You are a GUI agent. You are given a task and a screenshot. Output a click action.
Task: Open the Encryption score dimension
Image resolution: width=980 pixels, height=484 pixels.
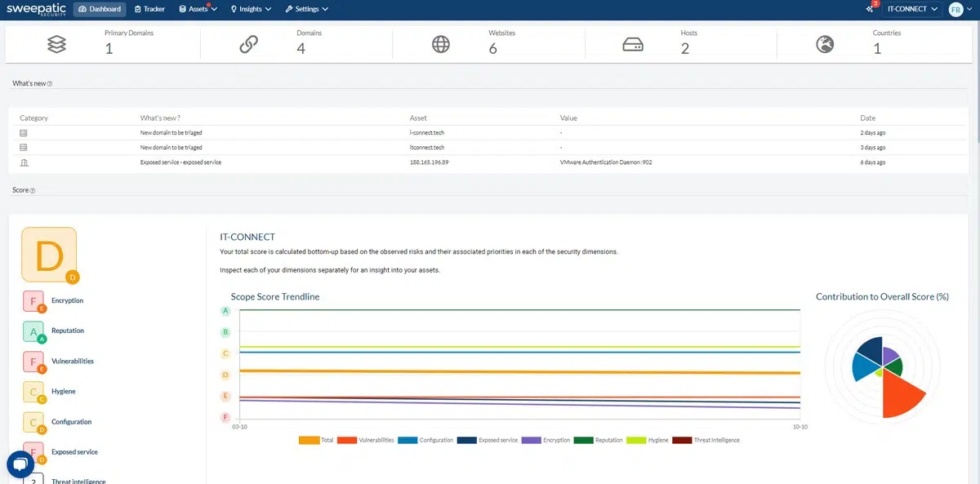[x=67, y=301]
